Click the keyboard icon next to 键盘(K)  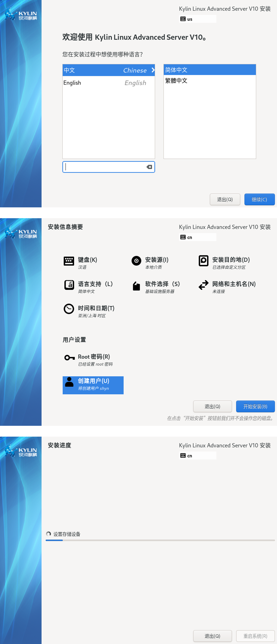[69, 261]
